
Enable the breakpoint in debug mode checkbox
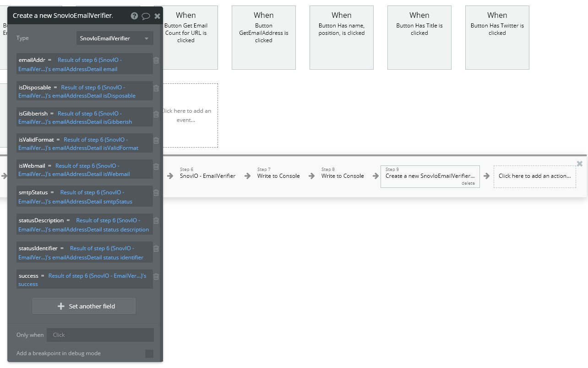coord(149,353)
